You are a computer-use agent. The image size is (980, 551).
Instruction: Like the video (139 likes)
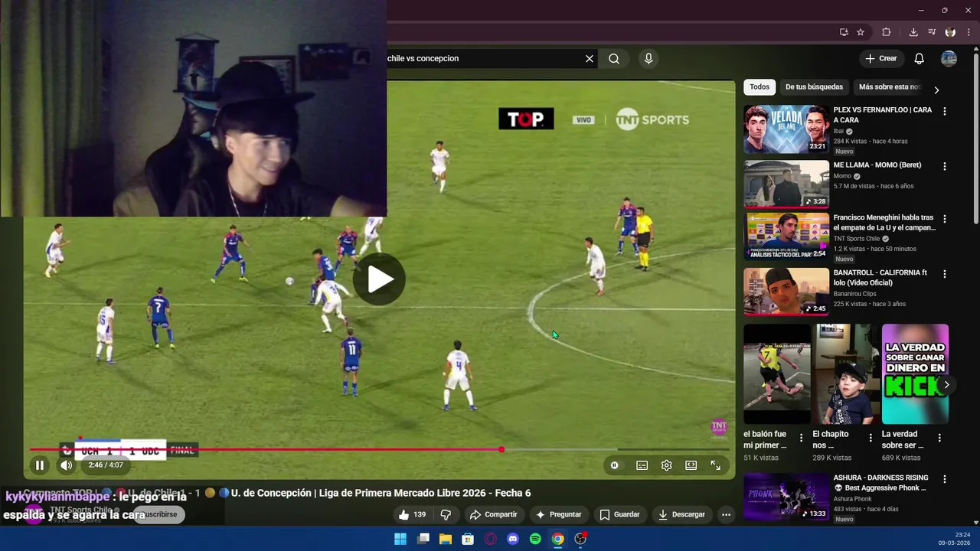coord(412,514)
